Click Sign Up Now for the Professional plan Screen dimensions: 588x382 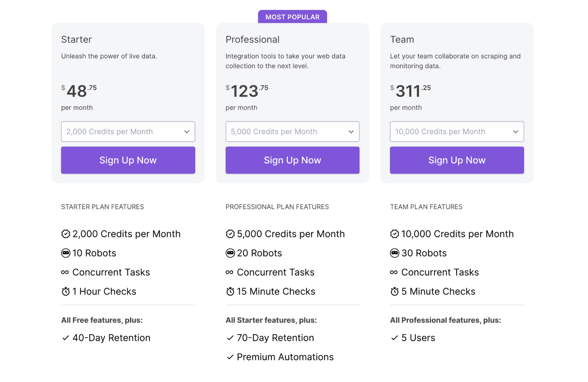[x=292, y=160]
